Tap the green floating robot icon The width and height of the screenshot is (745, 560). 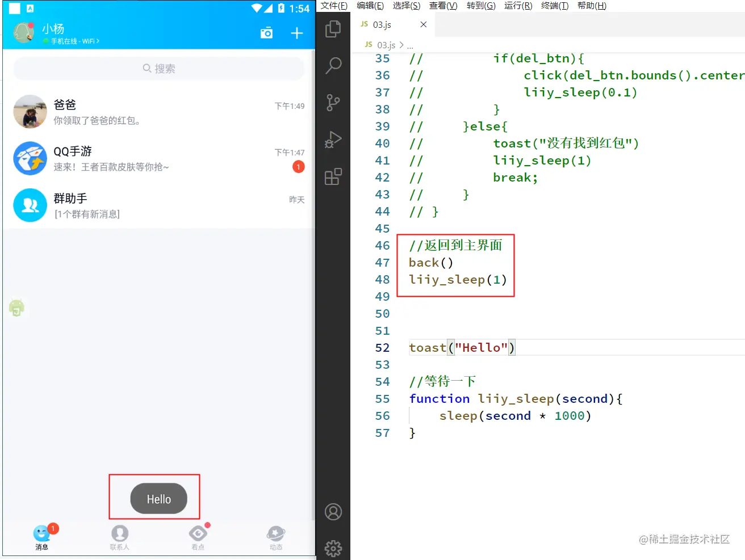[x=16, y=307]
